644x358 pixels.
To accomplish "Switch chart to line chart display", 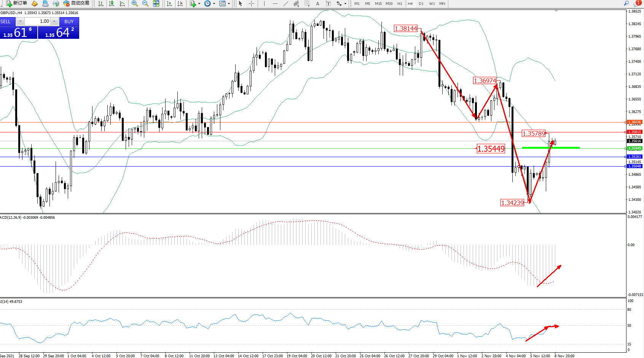I will click(x=122, y=3).
